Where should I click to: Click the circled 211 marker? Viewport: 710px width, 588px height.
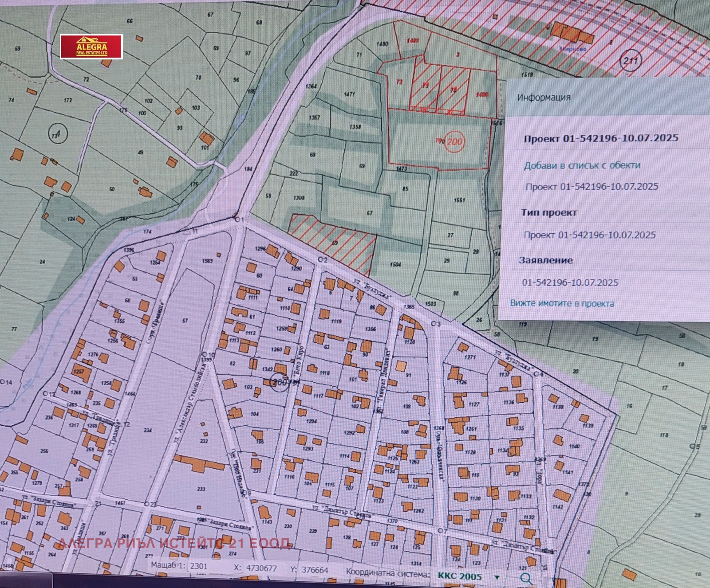[630, 60]
